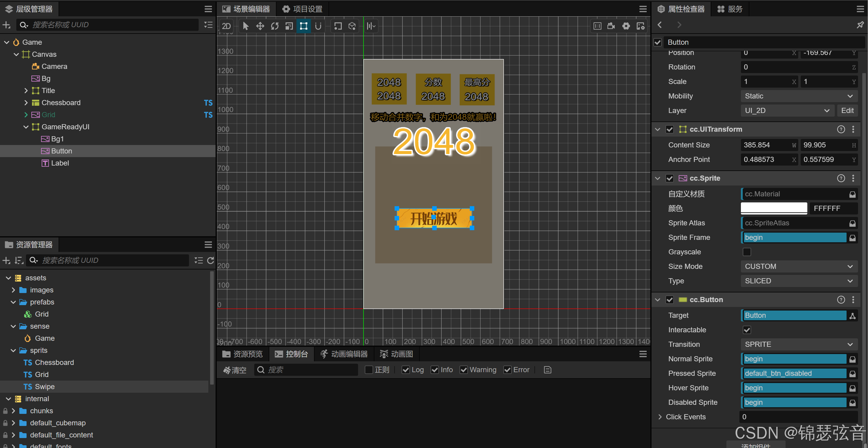
Task: Refresh the assets panel
Action: point(211,260)
